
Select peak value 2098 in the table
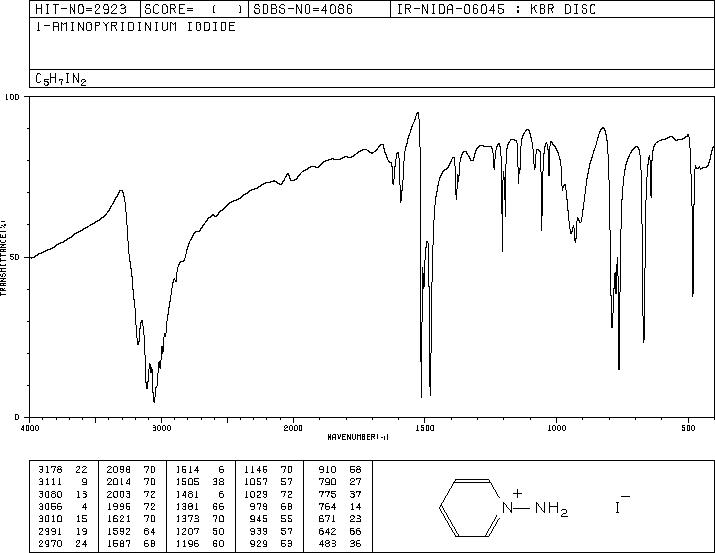[119, 470]
